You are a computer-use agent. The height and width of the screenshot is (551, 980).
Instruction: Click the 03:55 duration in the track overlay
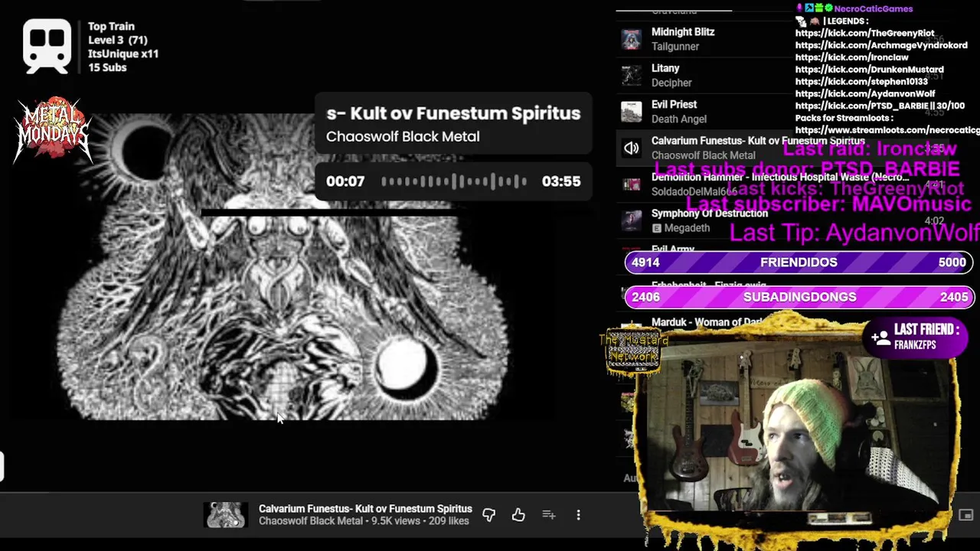click(561, 181)
